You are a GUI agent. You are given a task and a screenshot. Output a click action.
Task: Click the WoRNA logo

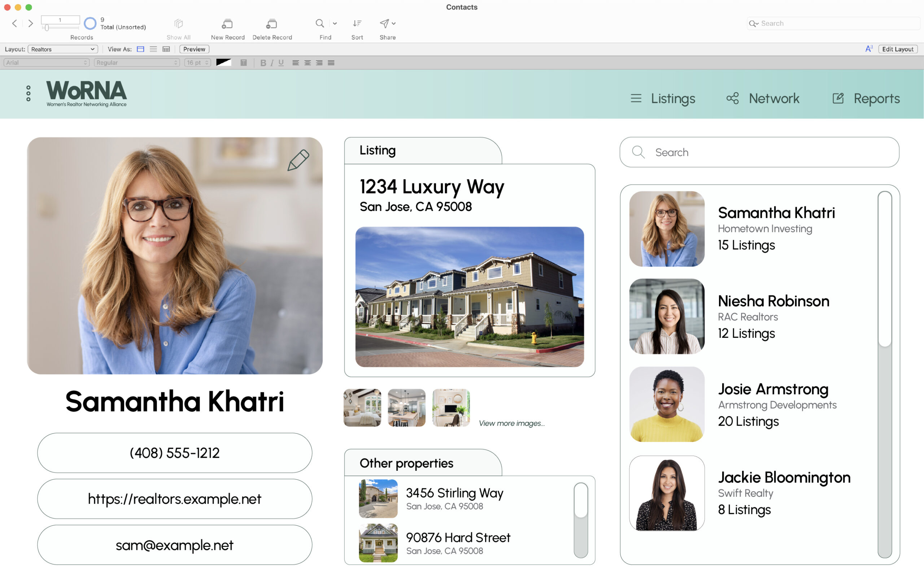(86, 93)
